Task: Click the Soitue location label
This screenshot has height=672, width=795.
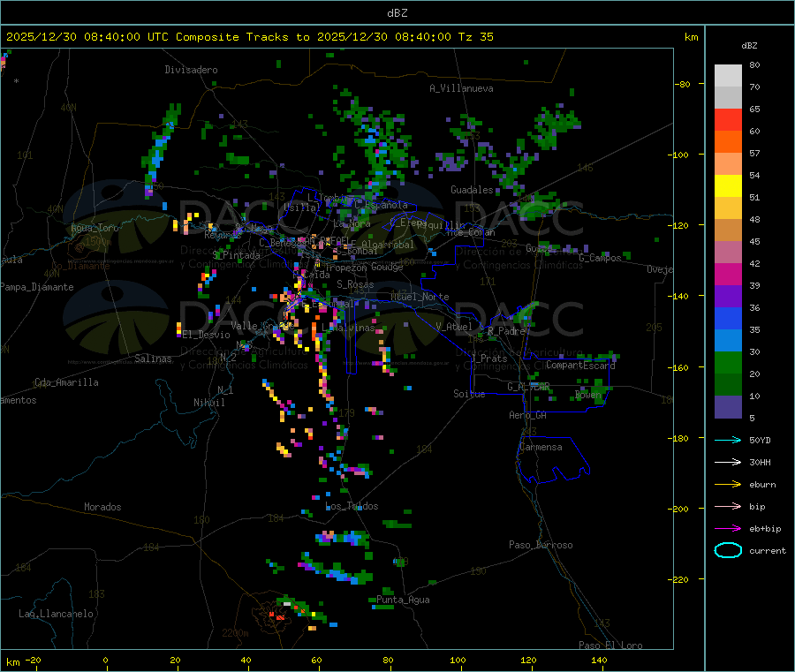Action: click(x=469, y=394)
